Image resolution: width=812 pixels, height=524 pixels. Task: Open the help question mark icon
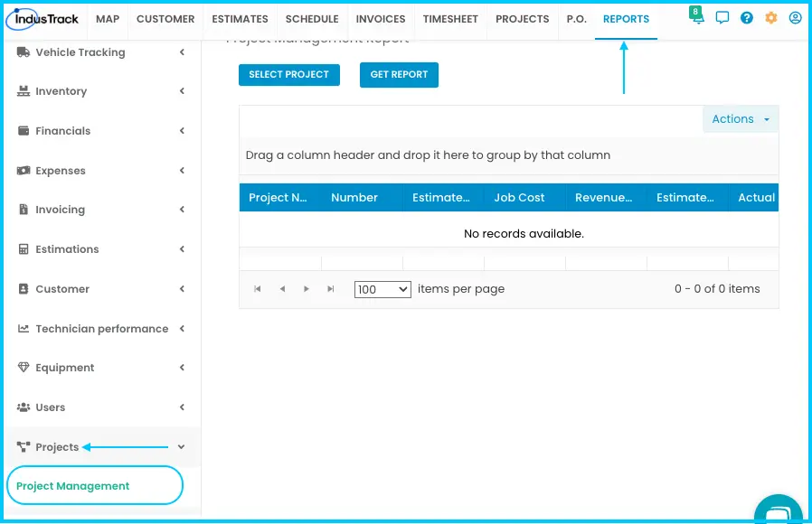click(x=746, y=18)
